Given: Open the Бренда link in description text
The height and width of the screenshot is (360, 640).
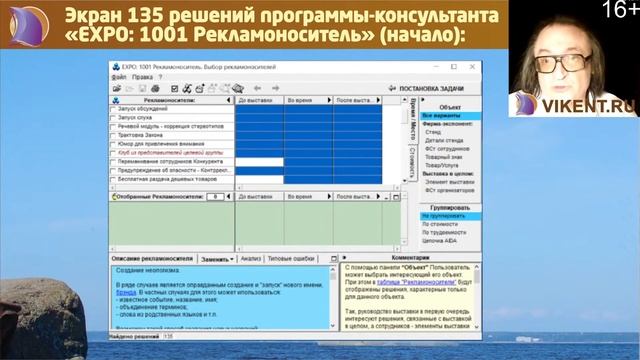Looking at the screenshot, I should (x=126, y=293).
